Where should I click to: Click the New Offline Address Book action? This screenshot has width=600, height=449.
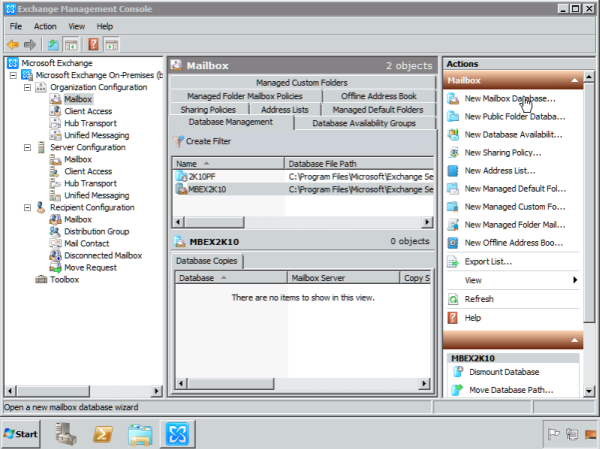(x=513, y=243)
